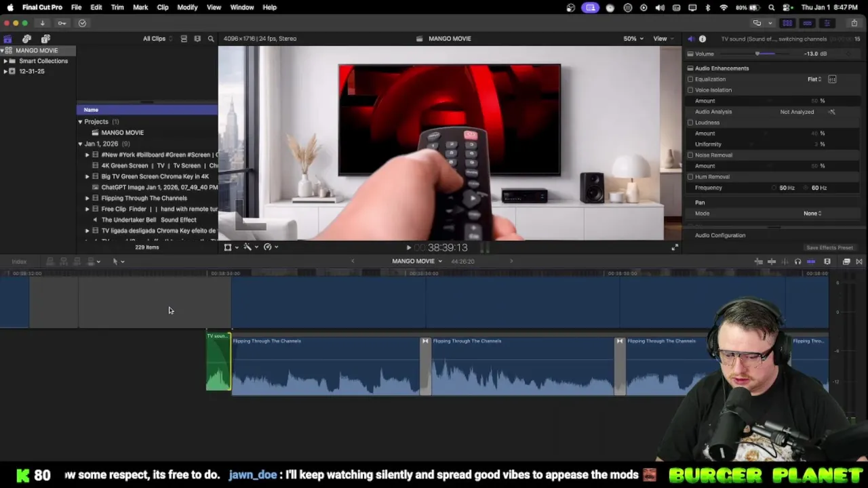This screenshot has width=868, height=488.
Task: Show the Titles and Generators sidebar
Action: tap(45, 39)
